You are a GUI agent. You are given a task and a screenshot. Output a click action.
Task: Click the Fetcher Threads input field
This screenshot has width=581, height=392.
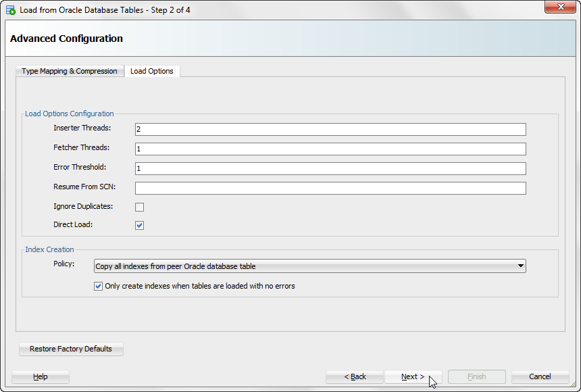pyautogui.click(x=330, y=149)
